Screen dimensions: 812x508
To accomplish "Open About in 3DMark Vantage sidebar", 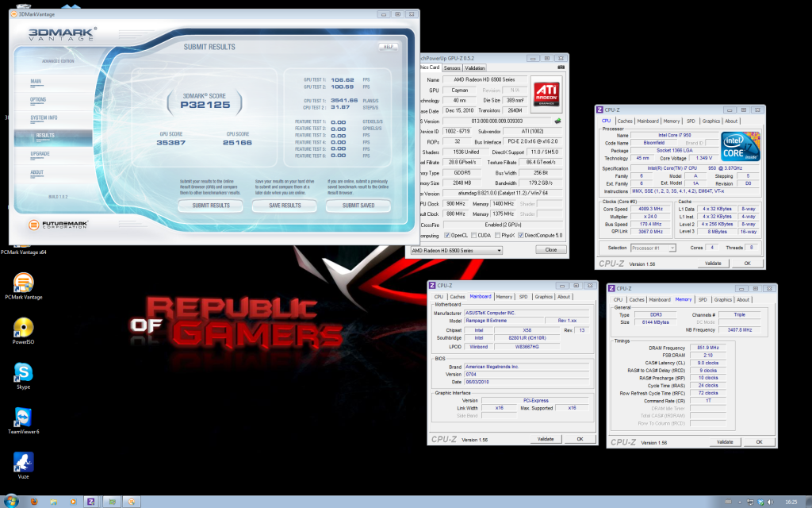I will point(36,172).
